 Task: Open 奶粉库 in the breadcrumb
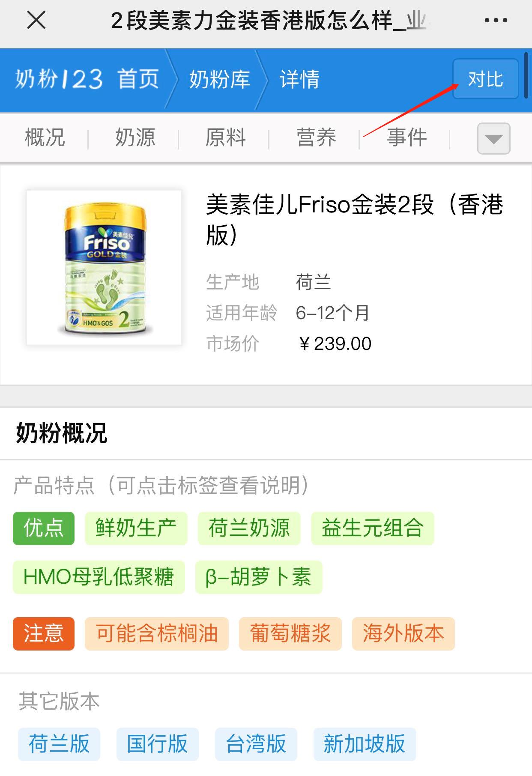click(x=219, y=79)
